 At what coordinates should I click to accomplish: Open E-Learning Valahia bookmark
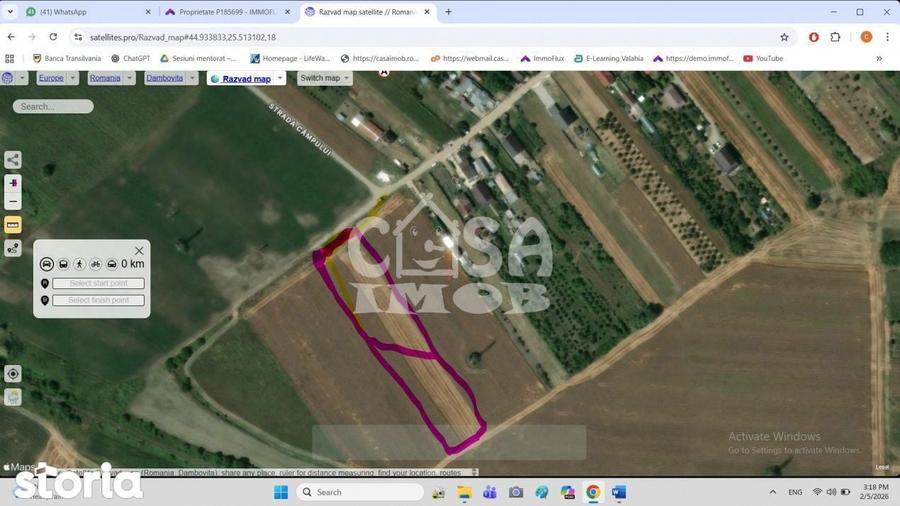[x=608, y=59]
